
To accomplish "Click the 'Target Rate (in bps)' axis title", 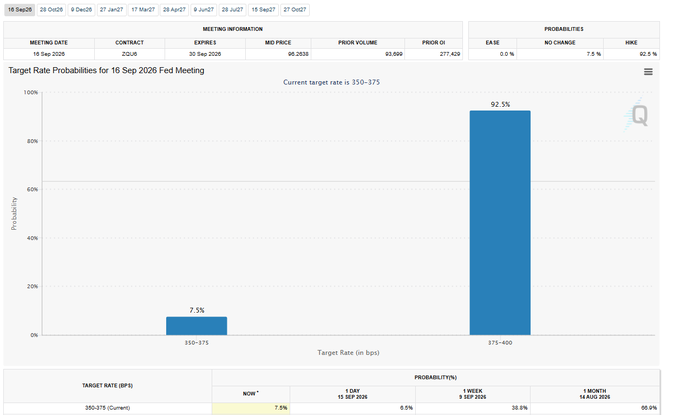I will click(348, 353).
